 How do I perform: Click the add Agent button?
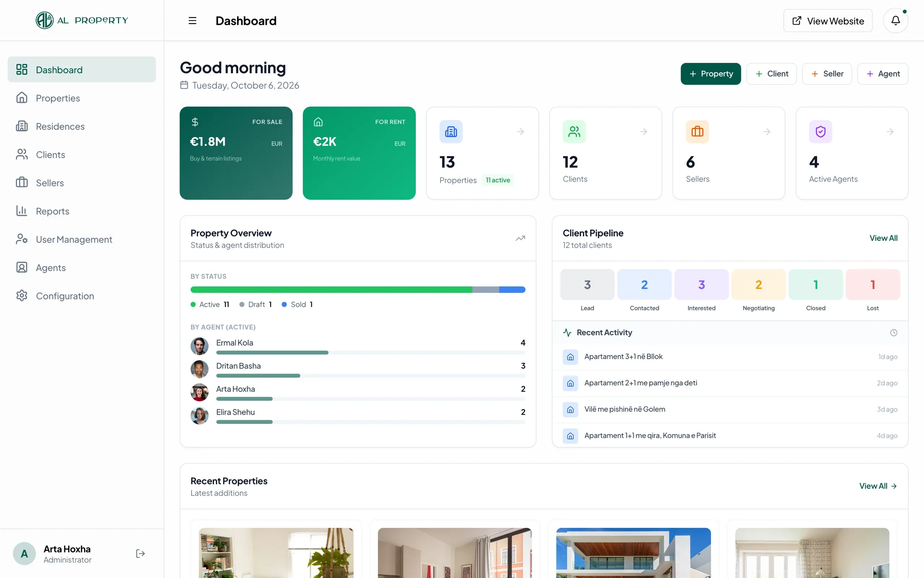tap(882, 73)
